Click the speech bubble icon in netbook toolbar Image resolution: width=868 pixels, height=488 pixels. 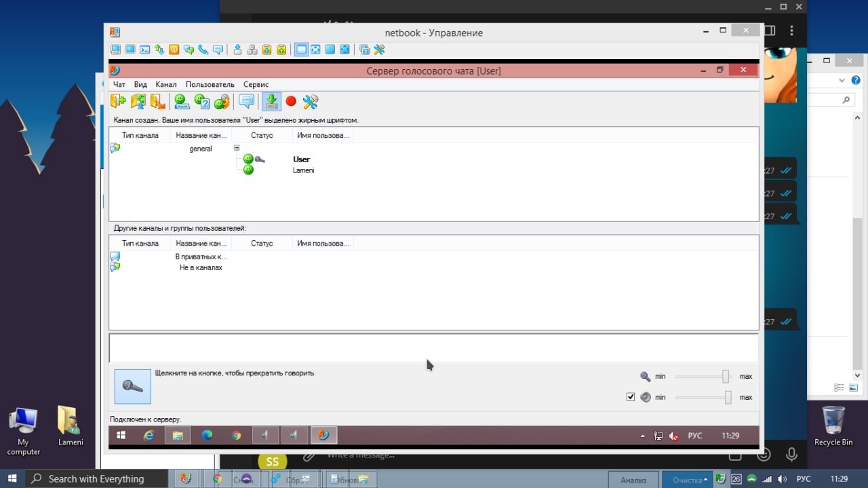pos(218,50)
